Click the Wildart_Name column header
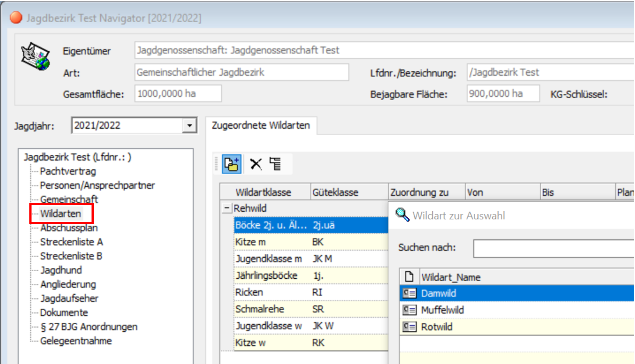 click(x=451, y=277)
